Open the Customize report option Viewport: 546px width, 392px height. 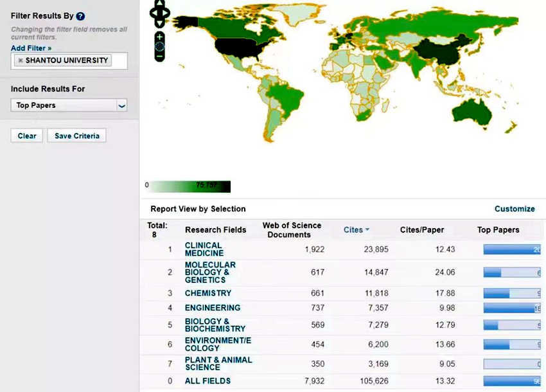click(514, 209)
